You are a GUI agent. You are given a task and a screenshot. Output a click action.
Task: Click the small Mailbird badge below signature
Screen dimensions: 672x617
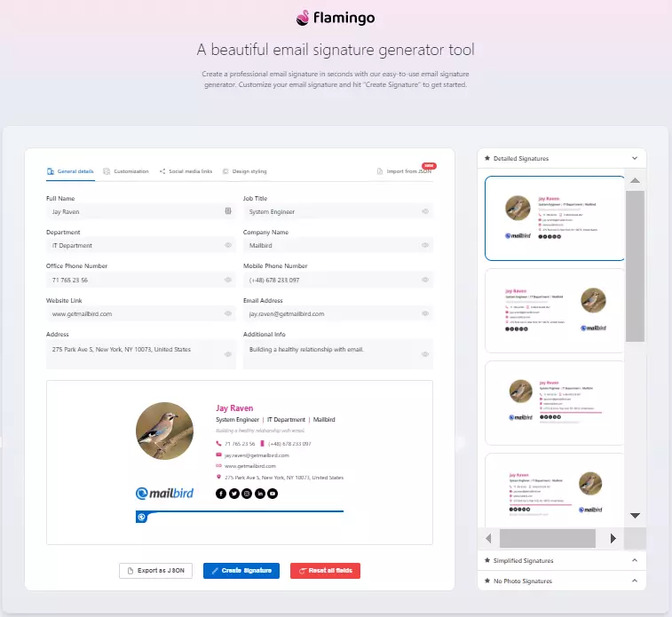pyautogui.click(x=141, y=518)
